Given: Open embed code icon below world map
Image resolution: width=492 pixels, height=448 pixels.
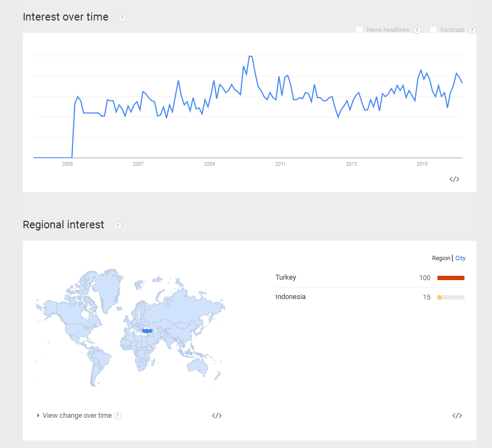Looking at the screenshot, I should 217,416.
